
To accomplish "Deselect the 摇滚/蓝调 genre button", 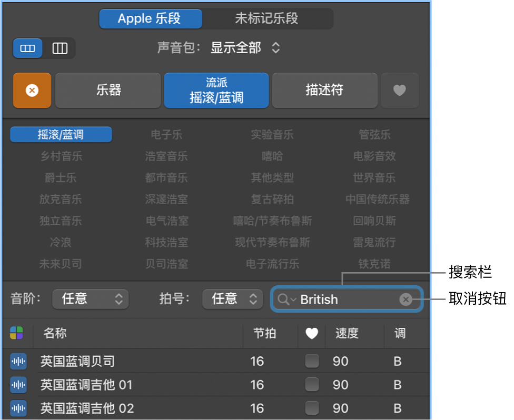I will pos(61,135).
